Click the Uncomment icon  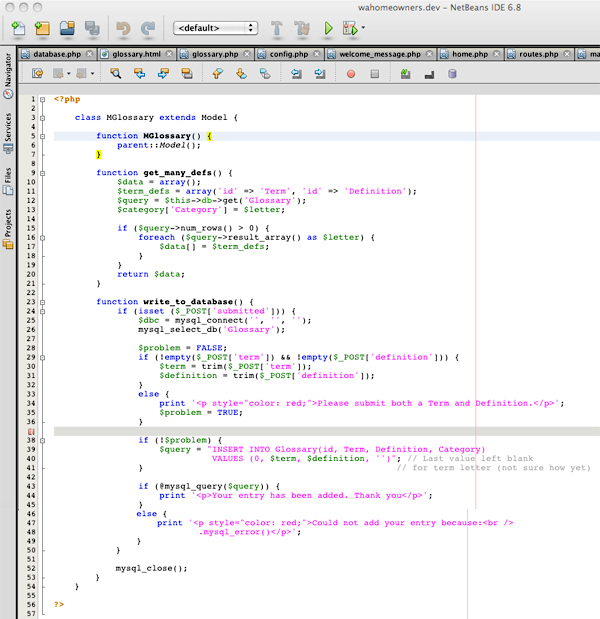[x=429, y=74]
